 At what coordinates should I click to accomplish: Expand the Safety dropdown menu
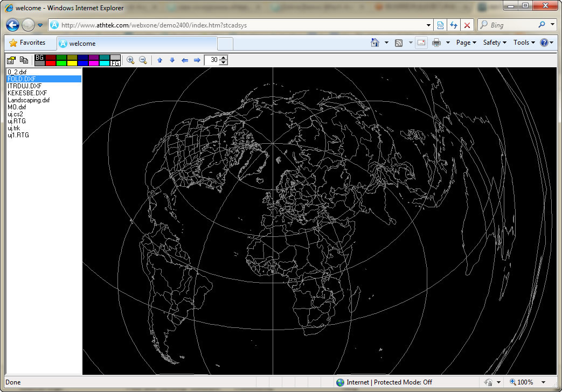tap(495, 43)
